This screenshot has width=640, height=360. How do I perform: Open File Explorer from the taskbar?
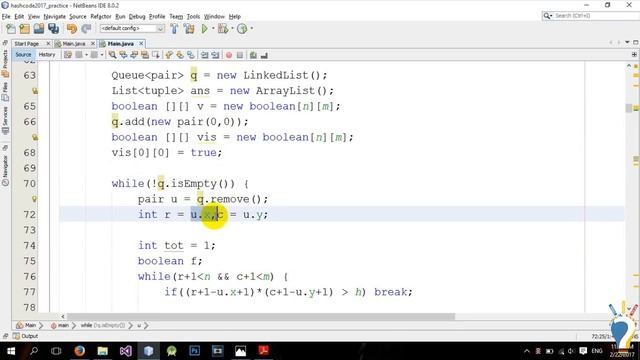pyautogui.click(x=102, y=351)
